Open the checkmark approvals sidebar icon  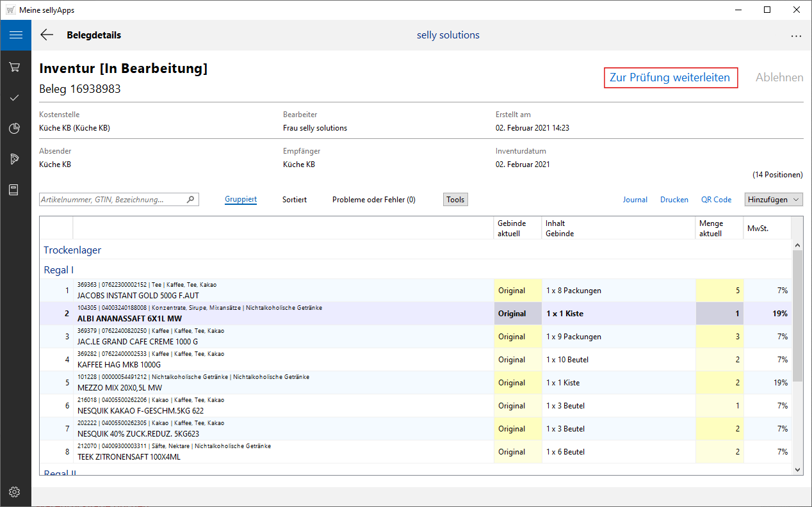click(x=15, y=98)
